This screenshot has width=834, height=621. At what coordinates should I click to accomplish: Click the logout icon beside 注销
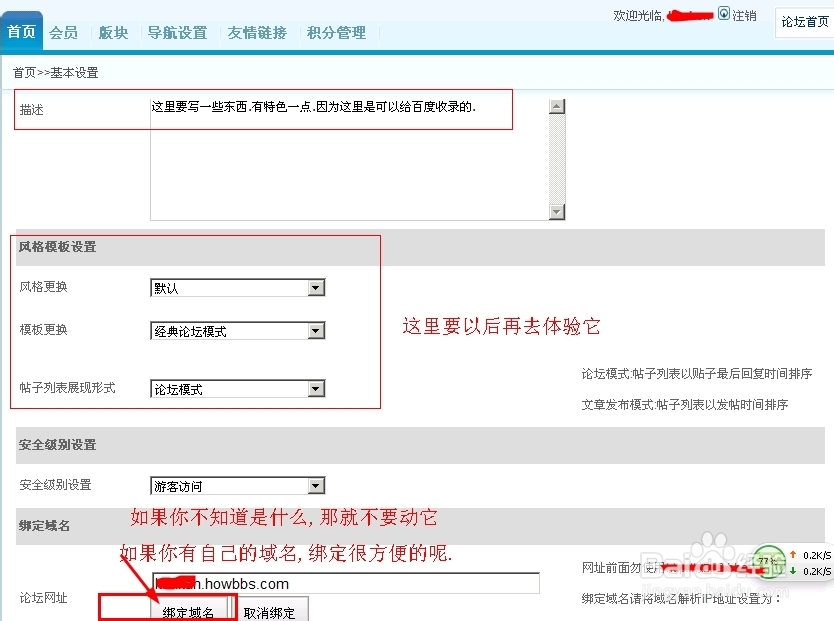pyautogui.click(x=725, y=12)
